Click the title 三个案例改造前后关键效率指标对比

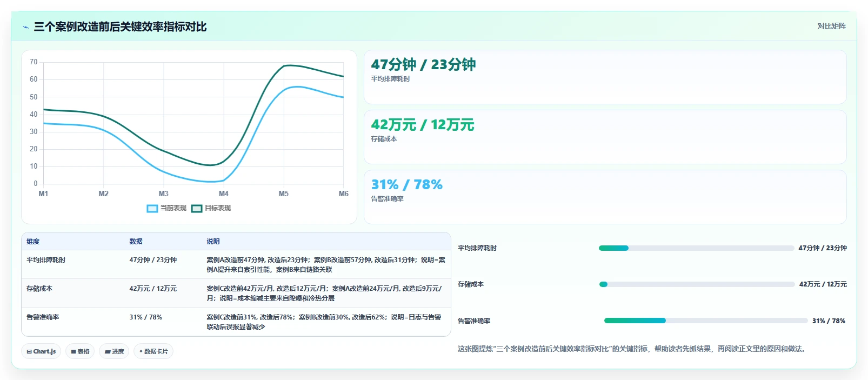click(x=120, y=27)
